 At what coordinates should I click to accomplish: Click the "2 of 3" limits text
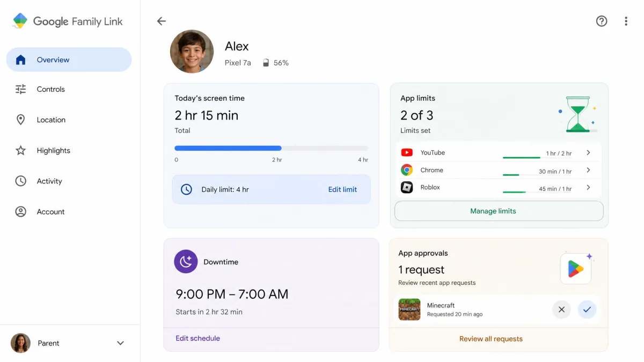pos(417,115)
